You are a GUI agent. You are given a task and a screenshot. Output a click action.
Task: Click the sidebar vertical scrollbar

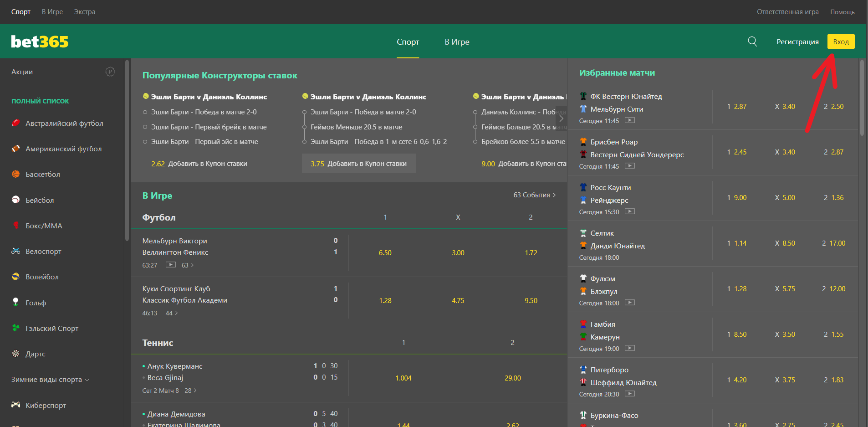pos(127,150)
